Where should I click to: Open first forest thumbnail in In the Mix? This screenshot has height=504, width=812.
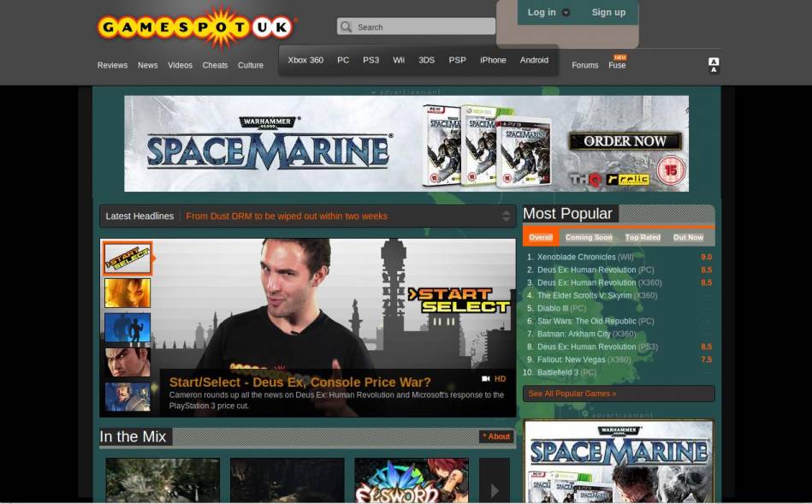click(163, 481)
